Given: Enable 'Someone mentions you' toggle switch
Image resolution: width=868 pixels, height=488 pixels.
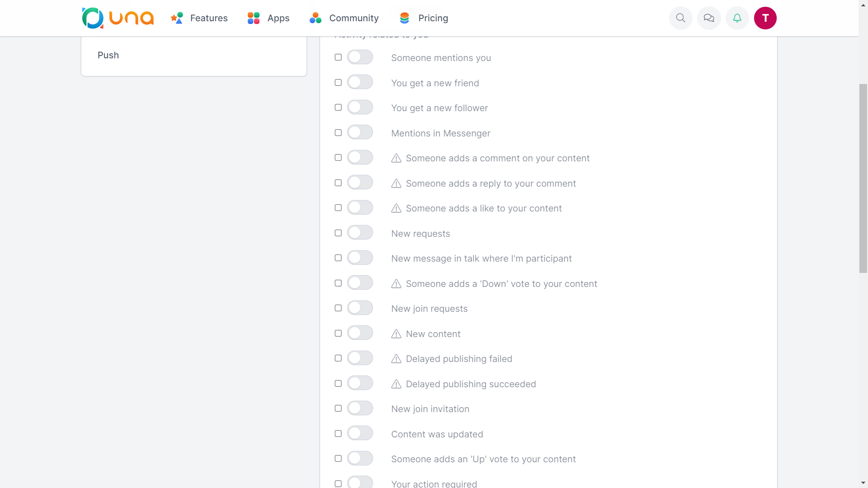Looking at the screenshot, I should pyautogui.click(x=360, y=57).
